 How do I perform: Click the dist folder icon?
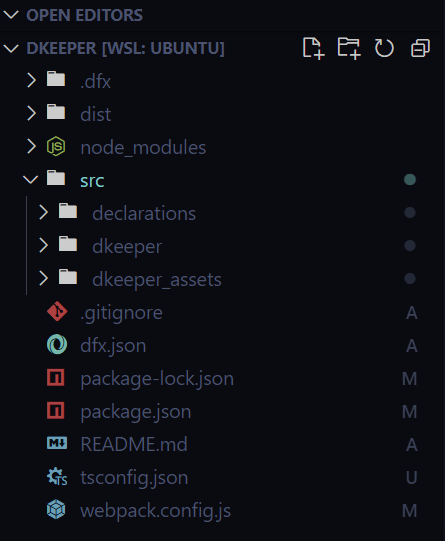pyautogui.click(x=56, y=112)
